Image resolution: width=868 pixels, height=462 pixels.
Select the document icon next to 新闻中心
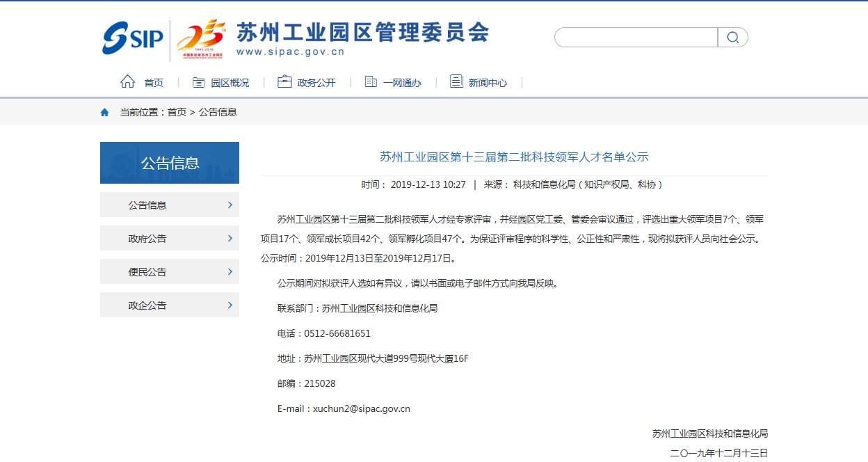pos(456,81)
